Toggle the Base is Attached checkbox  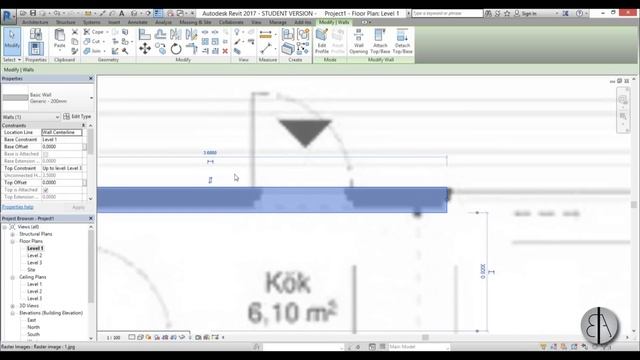tap(45, 154)
